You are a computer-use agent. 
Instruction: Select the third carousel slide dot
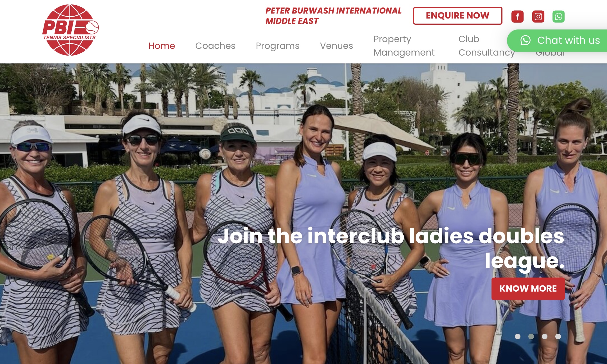545,336
